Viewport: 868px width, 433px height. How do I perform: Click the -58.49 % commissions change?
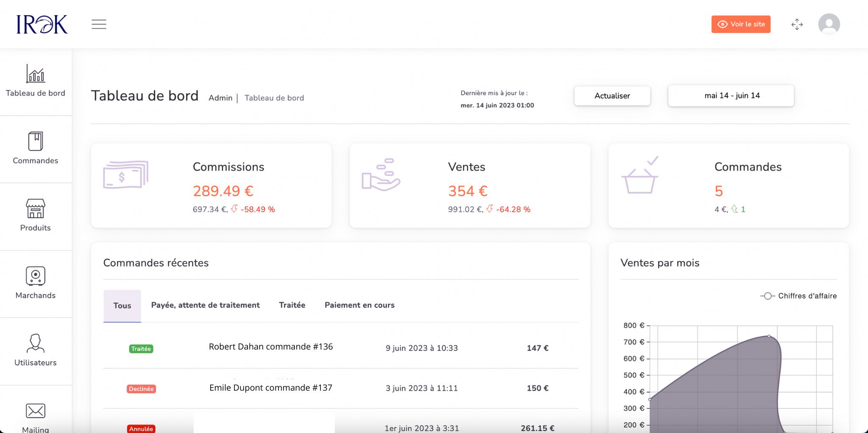point(258,209)
